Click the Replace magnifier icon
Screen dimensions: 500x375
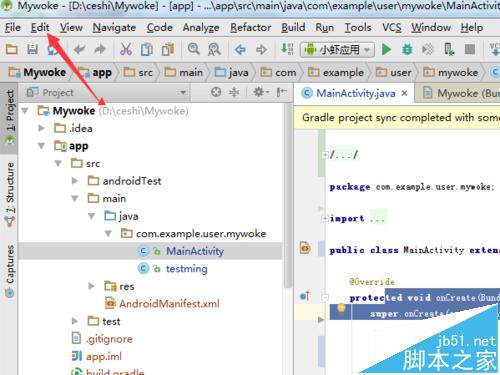point(214,50)
